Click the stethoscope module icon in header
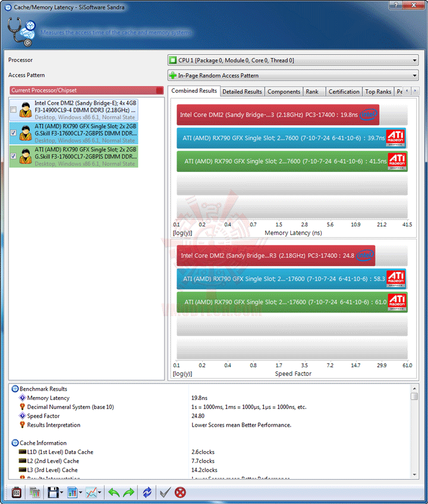Viewport: 428px width, 504px height. [21, 31]
